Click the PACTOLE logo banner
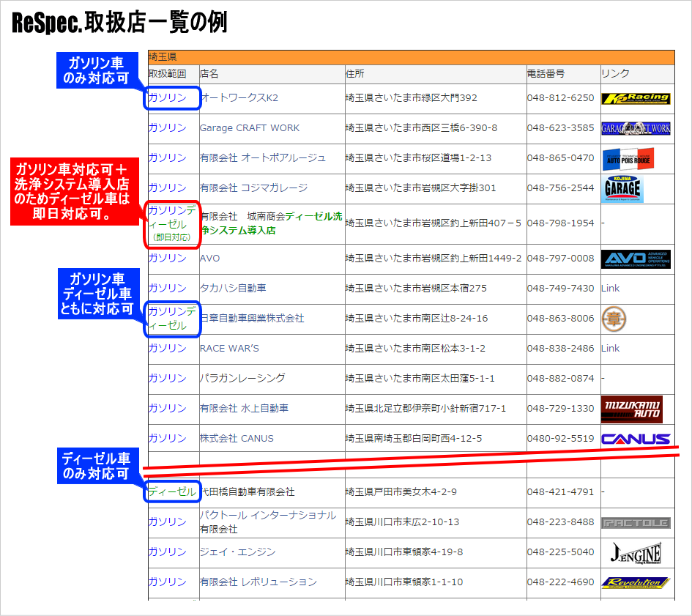The height and width of the screenshot is (616, 692). click(635, 522)
